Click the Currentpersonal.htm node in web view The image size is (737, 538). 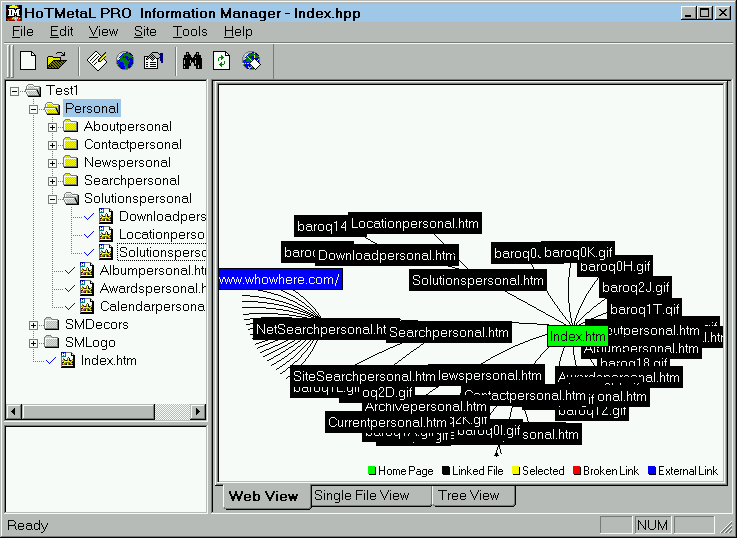pos(387,422)
